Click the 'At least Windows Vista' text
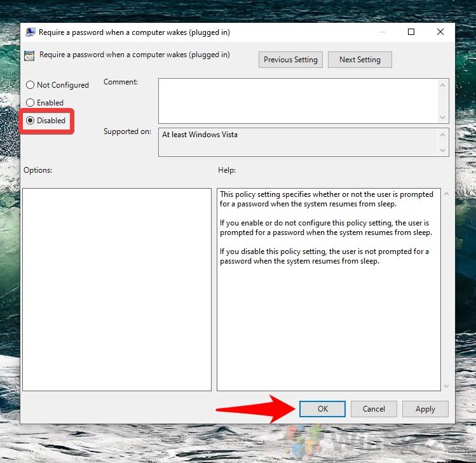 200,135
